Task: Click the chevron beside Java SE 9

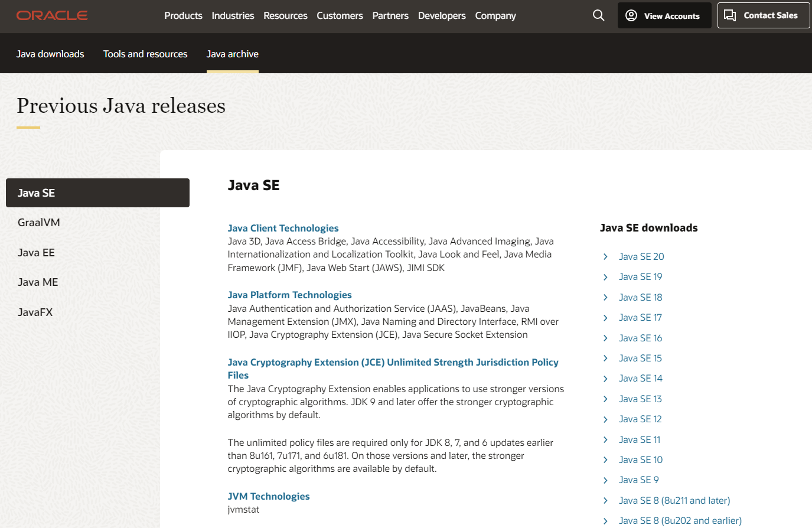Action: point(605,480)
